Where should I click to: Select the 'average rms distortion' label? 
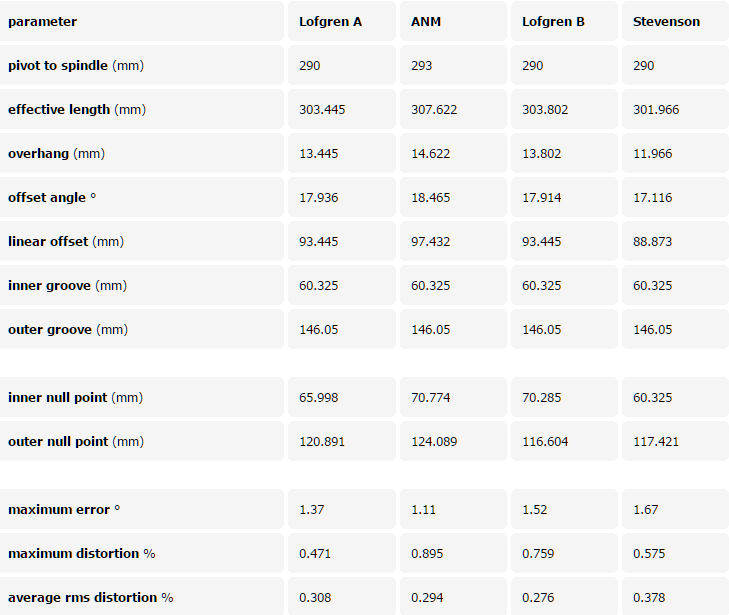coord(90,598)
